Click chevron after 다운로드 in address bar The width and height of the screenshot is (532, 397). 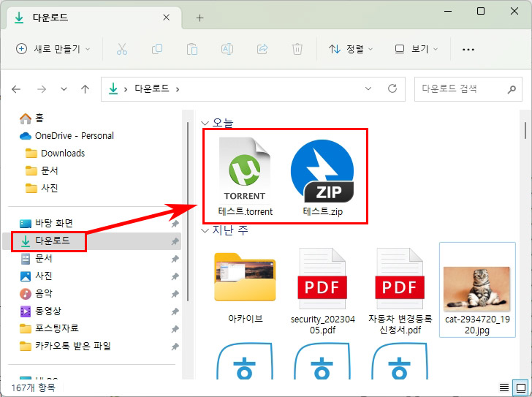[x=178, y=90]
